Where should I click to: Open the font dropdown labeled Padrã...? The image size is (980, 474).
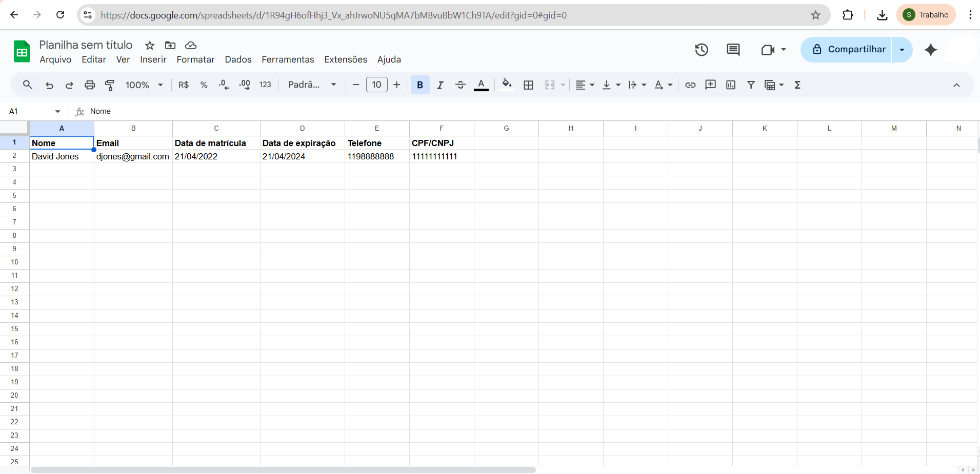312,85
